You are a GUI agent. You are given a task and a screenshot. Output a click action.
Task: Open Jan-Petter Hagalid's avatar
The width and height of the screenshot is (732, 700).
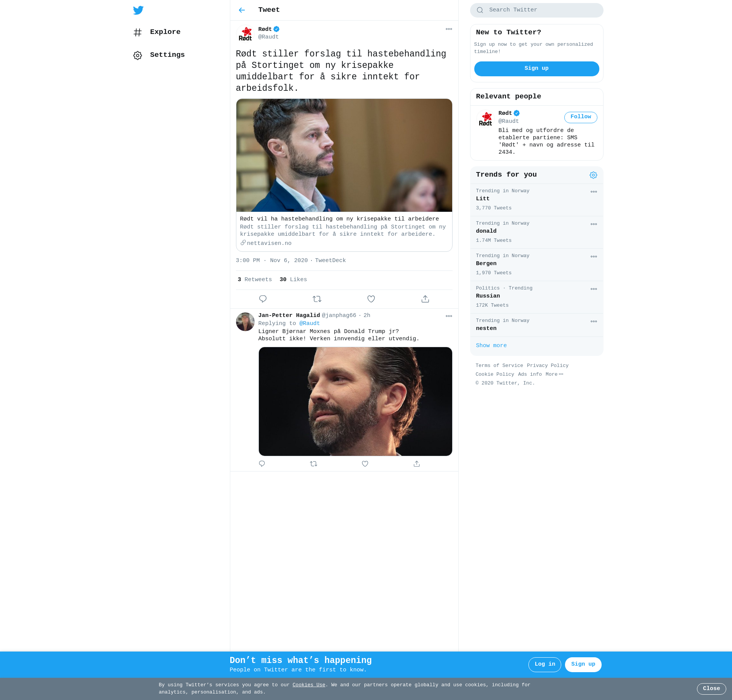pyautogui.click(x=245, y=322)
